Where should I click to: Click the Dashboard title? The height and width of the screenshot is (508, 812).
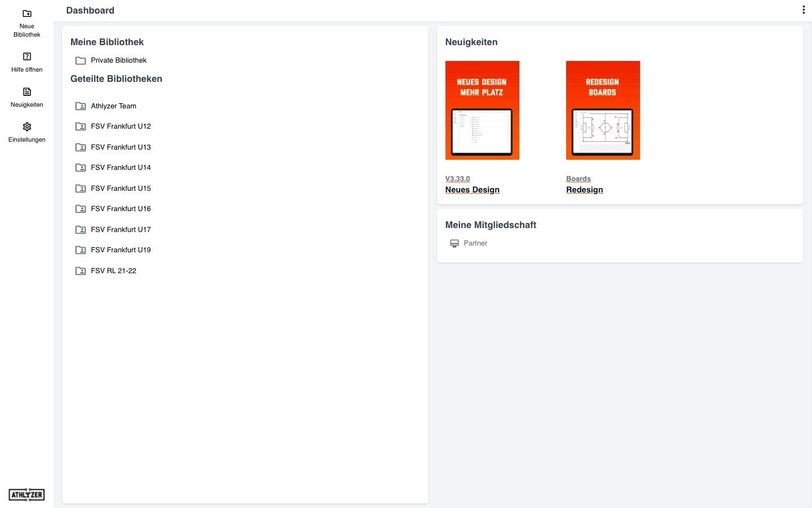tap(90, 10)
